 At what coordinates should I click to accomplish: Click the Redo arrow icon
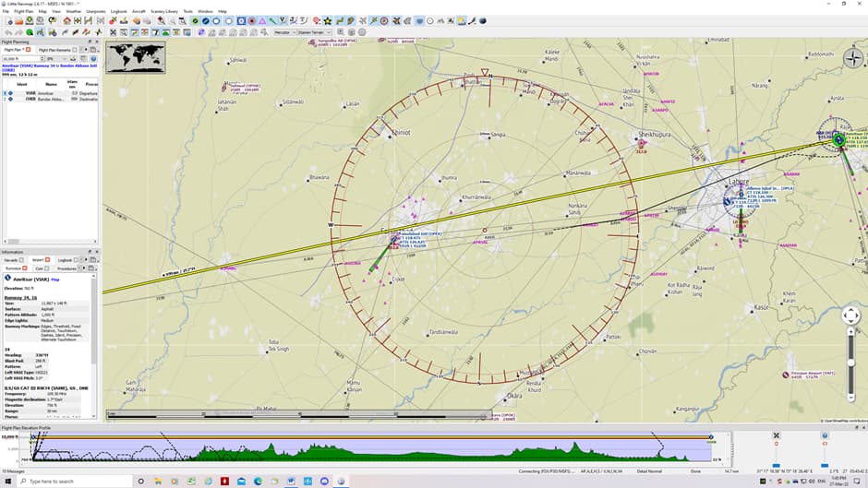[x=18, y=32]
